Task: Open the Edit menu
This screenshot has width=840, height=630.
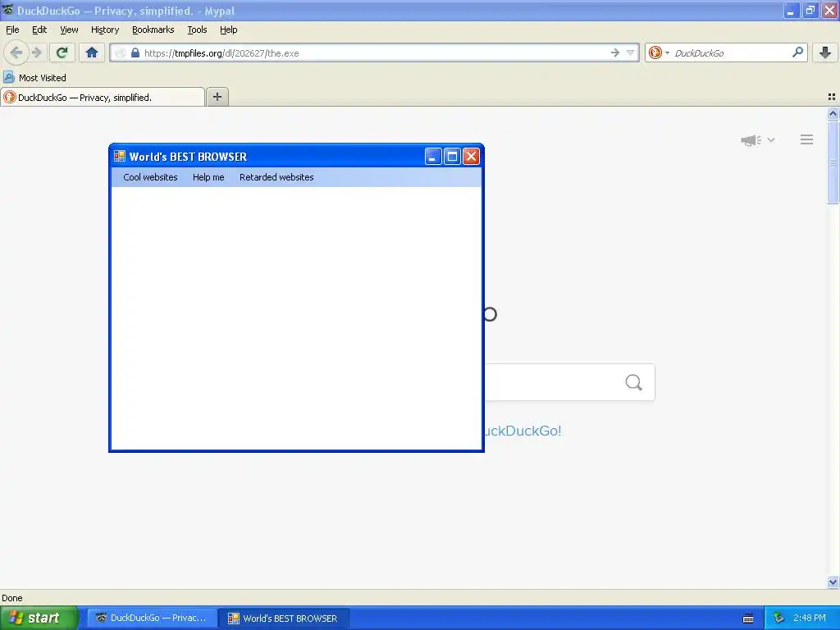Action: pyautogui.click(x=39, y=30)
